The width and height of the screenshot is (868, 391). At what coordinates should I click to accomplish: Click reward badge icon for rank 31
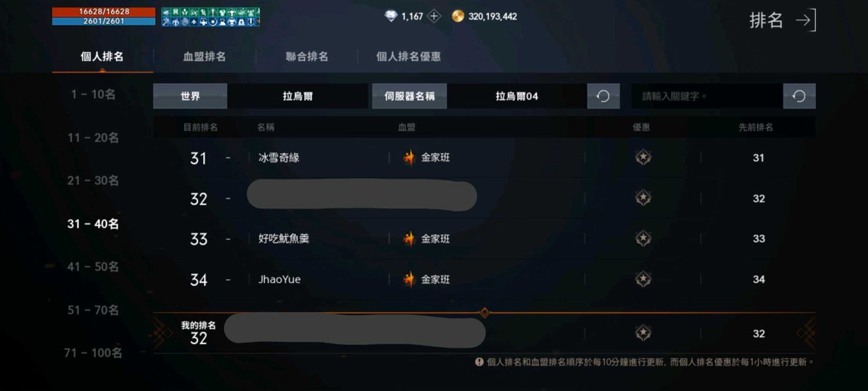tap(642, 158)
